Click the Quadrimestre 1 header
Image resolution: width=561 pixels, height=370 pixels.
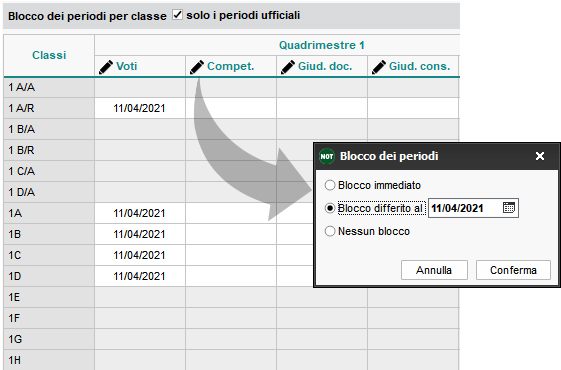pyautogui.click(x=322, y=45)
